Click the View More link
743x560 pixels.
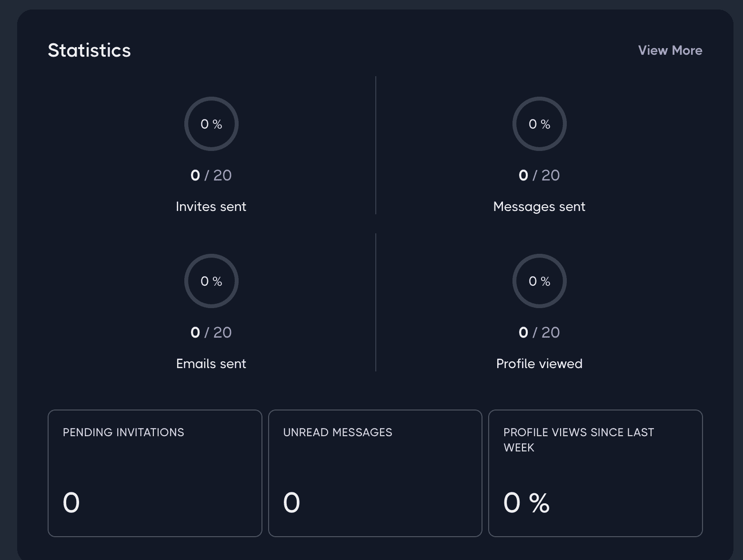click(x=670, y=50)
